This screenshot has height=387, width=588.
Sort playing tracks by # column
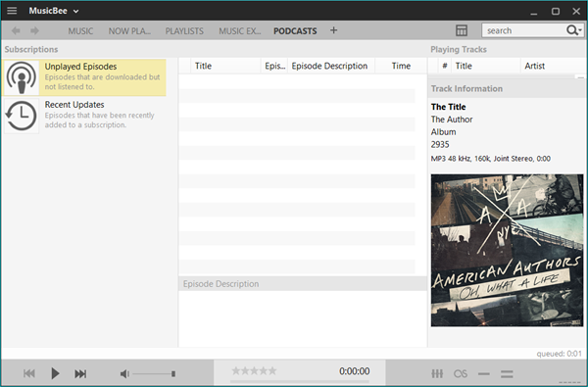445,66
